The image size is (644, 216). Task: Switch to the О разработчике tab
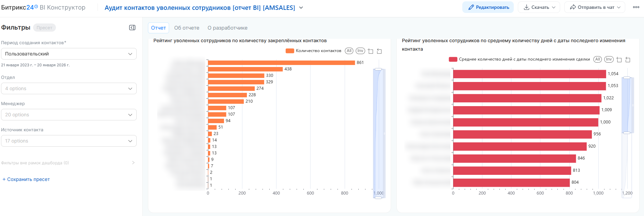227,28
